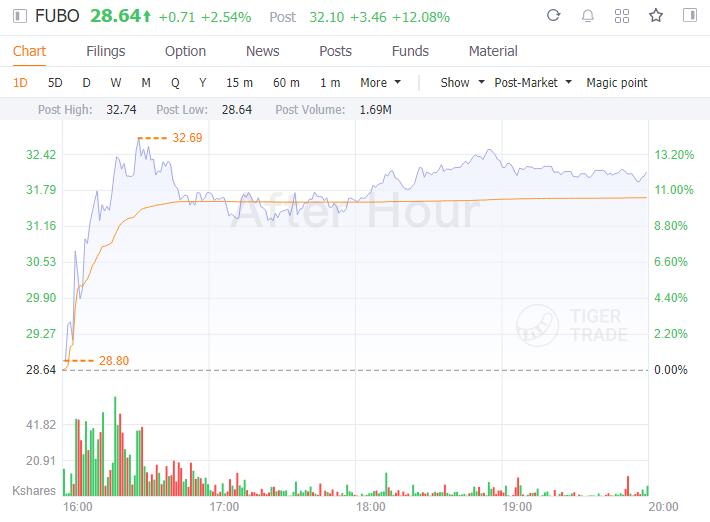
Task: Add FUBO to favorites with star icon
Action: point(656,16)
